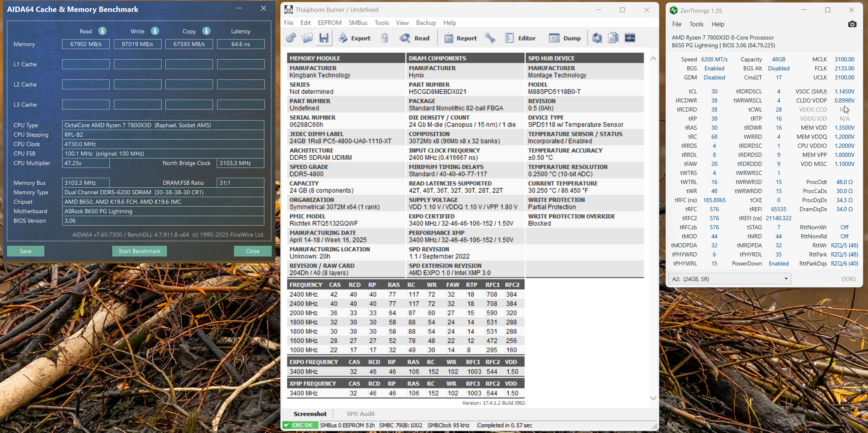Viewport: 868px width, 433px height.
Task: Click the Memory Copy value field 67593 MB/s
Action: click(189, 44)
